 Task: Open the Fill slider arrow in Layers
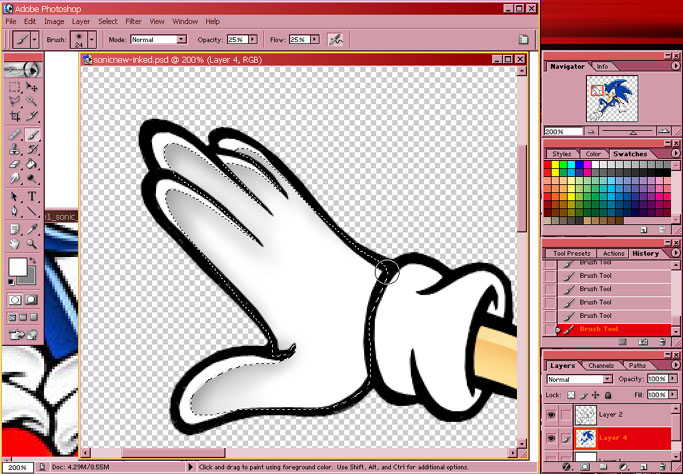point(675,395)
